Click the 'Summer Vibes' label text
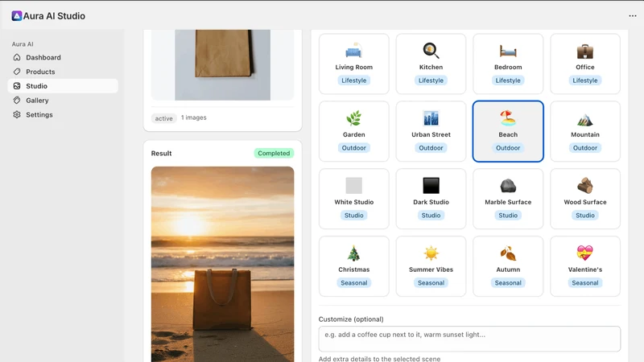644x362 pixels. [x=431, y=269]
